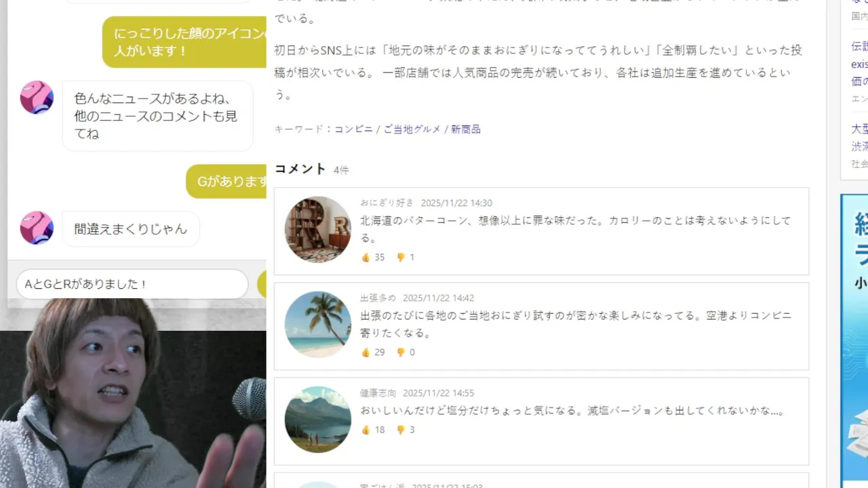
Task: Select the 出張多め commenter name
Action: [378, 298]
